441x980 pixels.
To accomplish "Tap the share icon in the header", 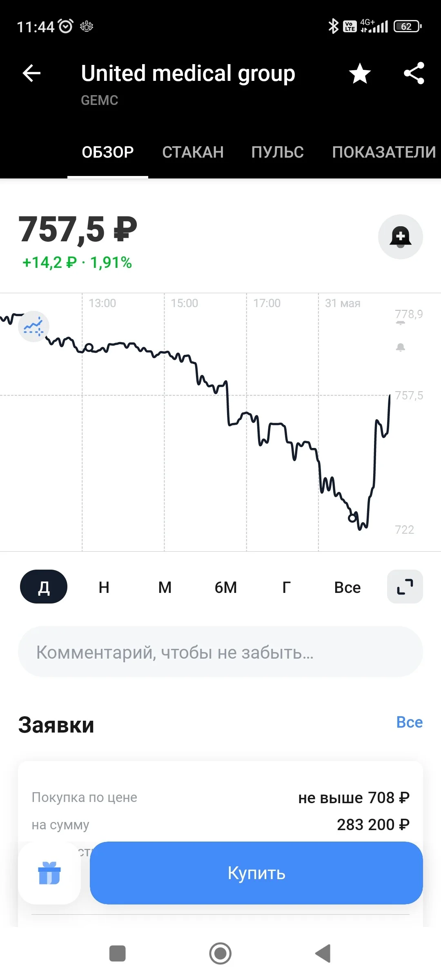I will point(414,73).
